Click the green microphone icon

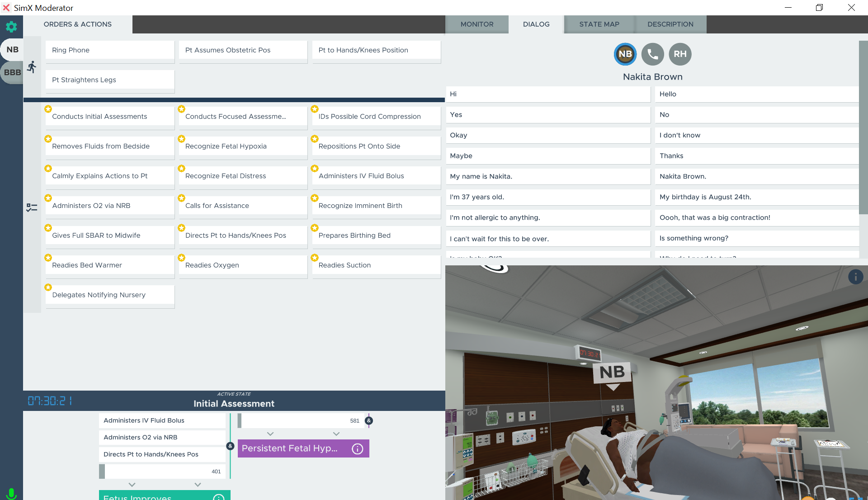pos(12,494)
